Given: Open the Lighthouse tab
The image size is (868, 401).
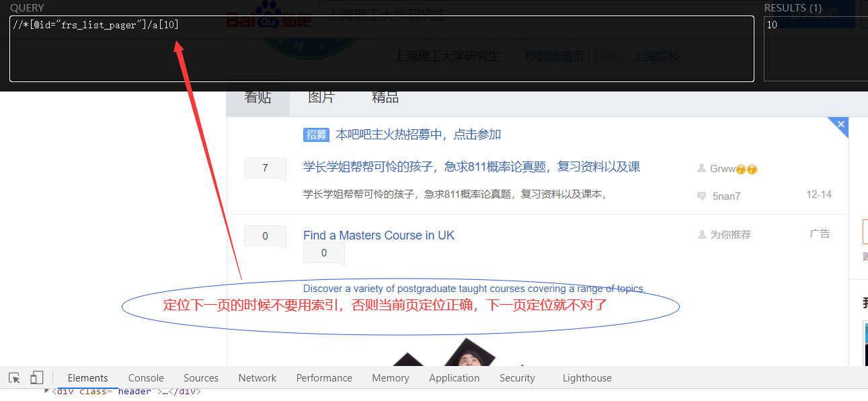Looking at the screenshot, I should click(587, 377).
